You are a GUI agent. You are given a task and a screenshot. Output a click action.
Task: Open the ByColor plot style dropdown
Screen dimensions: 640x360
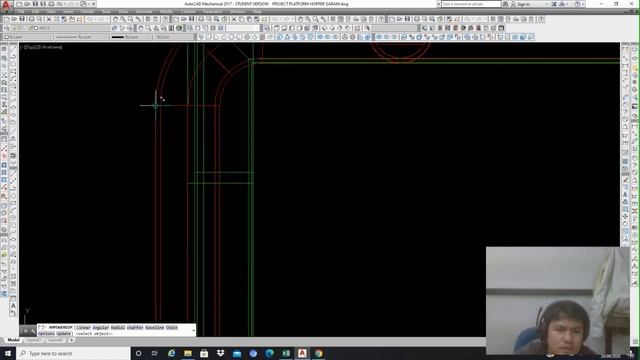pyautogui.click(x=173, y=37)
